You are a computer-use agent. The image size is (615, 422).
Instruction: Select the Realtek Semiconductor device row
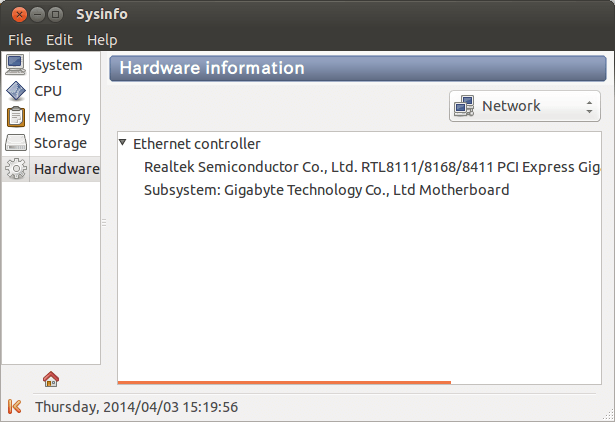tap(372, 167)
